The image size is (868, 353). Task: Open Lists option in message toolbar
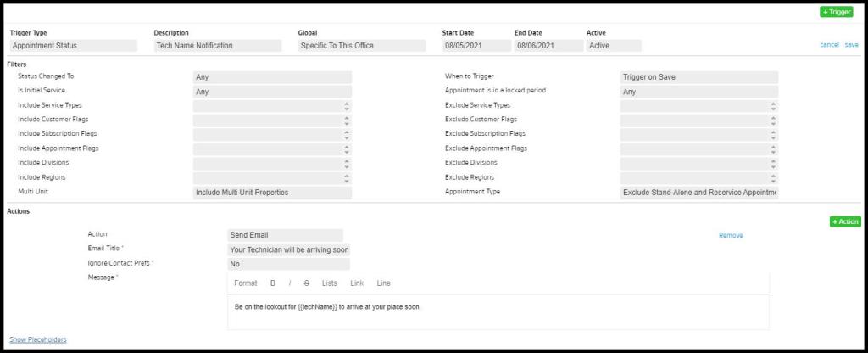pyautogui.click(x=330, y=283)
